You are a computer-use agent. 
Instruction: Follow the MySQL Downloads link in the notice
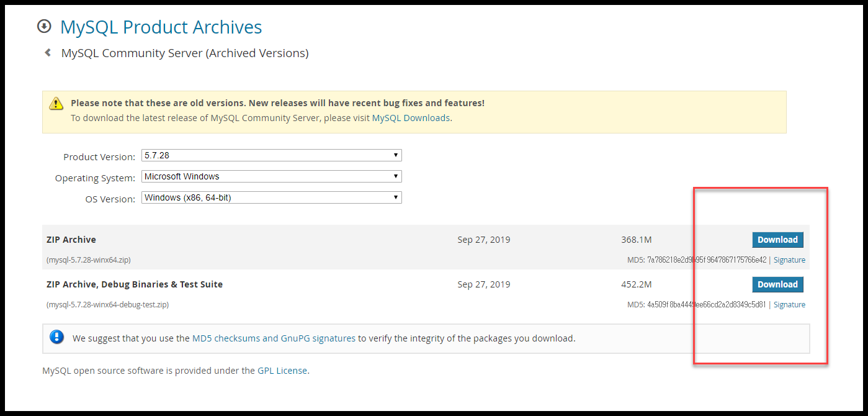pos(411,118)
